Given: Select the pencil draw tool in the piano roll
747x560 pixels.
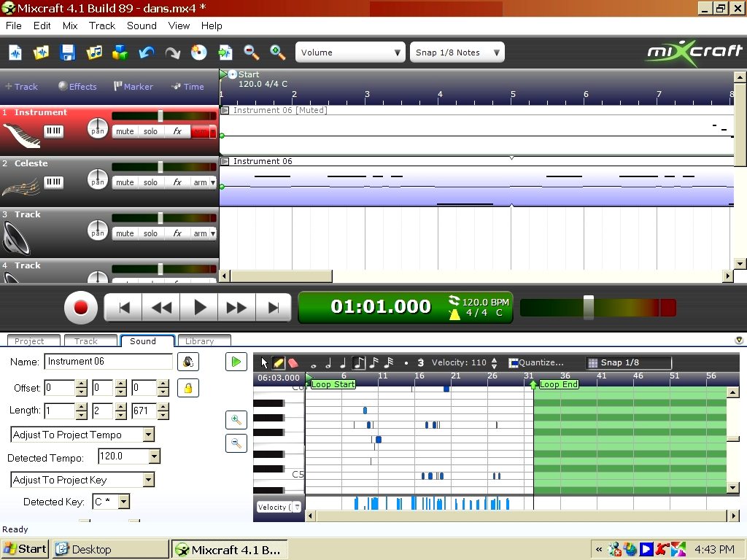Looking at the screenshot, I should [278, 363].
